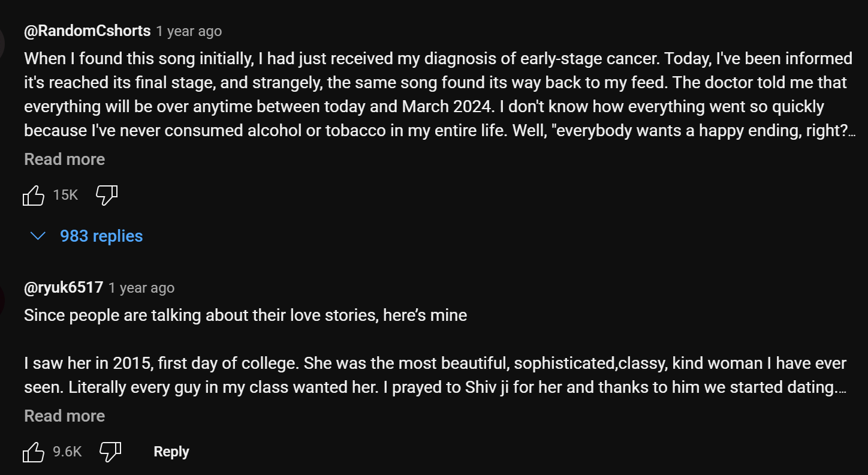The width and height of the screenshot is (868, 475).
Task: Click the 9.6K like count
Action: tap(67, 452)
